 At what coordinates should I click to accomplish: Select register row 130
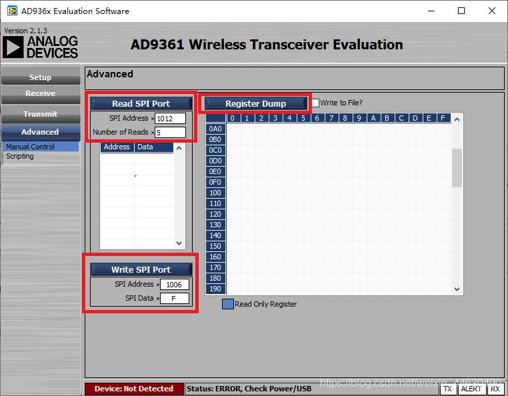pyautogui.click(x=215, y=225)
